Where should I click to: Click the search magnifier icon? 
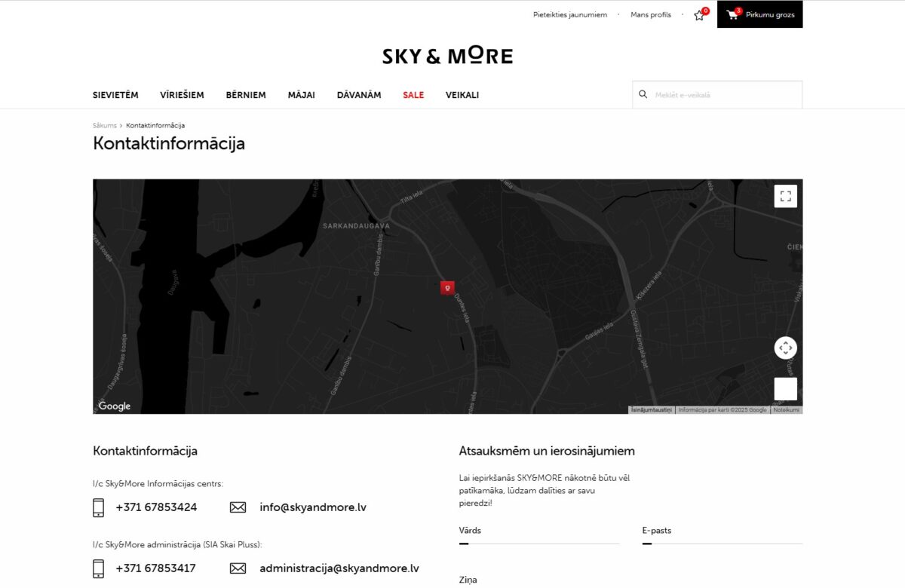643,94
